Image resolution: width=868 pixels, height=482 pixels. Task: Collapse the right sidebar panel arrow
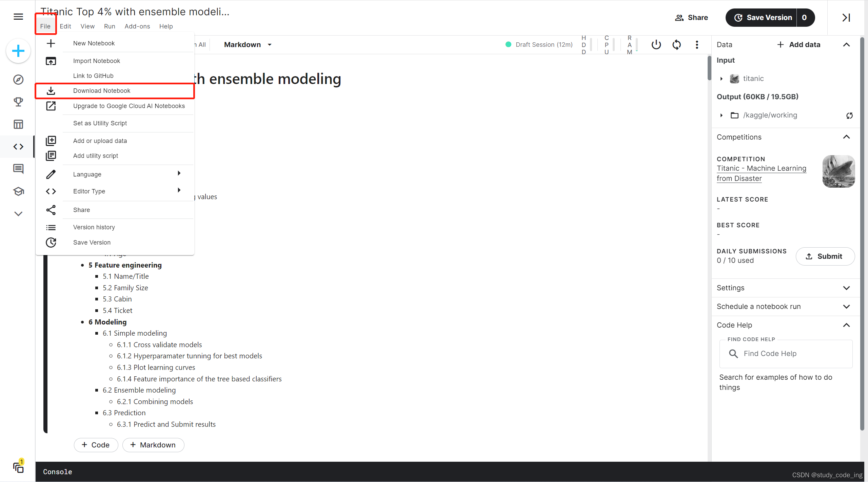846,17
